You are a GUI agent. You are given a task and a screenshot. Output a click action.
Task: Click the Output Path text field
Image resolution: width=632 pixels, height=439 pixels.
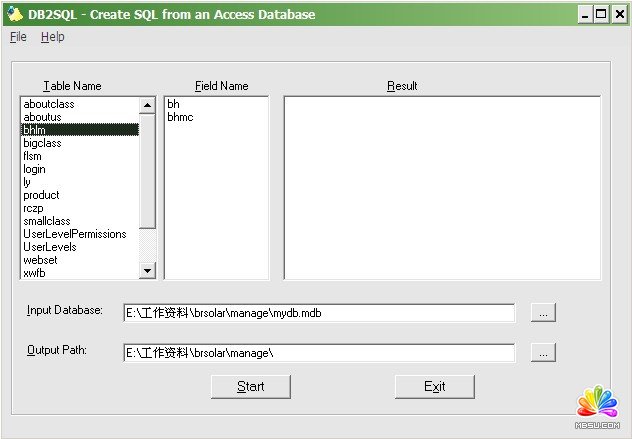pyautogui.click(x=318, y=353)
